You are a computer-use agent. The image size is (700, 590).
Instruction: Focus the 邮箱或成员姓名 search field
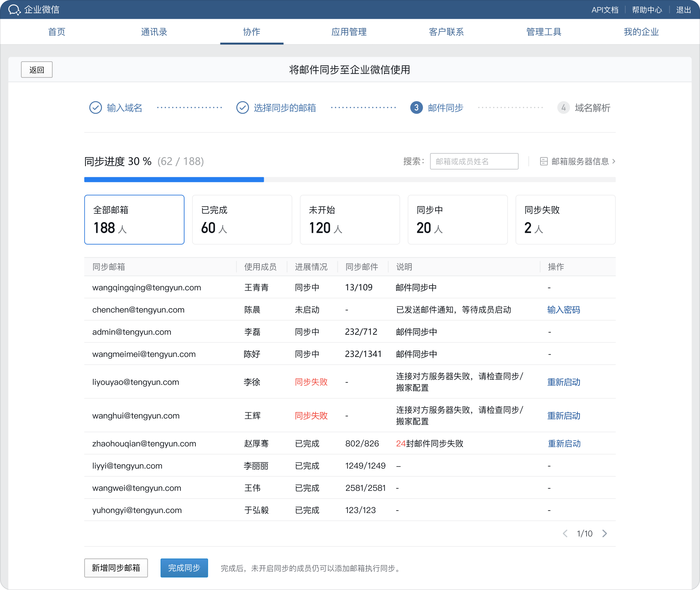474,161
